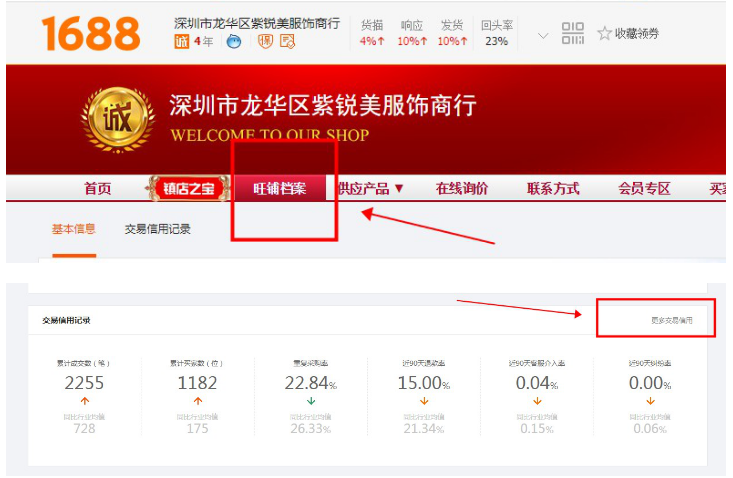Click the 90-day refund rate 15.00%

pyautogui.click(x=424, y=383)
